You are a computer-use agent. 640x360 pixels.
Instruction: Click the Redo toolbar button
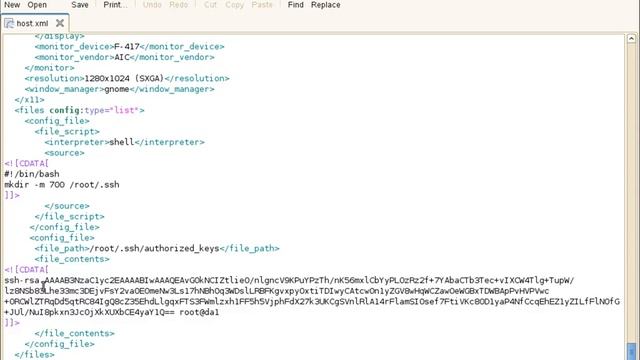click(178, 5)
